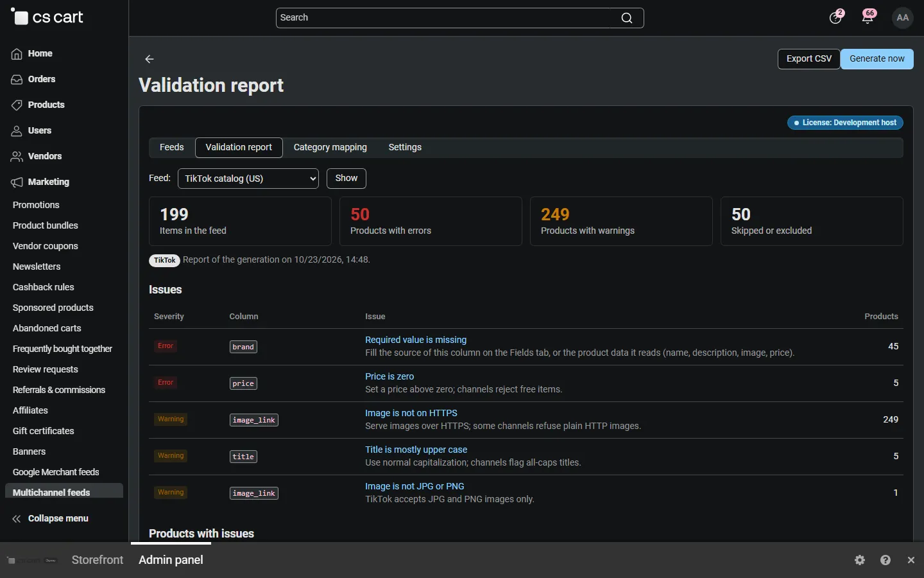Open 'Title is mostly upper case' issue
The width and height of the screenshot is (924, 578).
tap(416, 450)
